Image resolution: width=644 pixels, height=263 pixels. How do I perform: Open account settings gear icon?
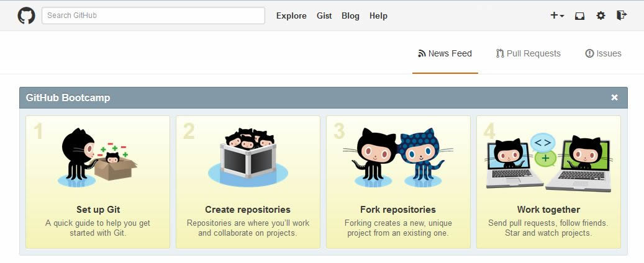pyautogui.click(x=601, y=16)
